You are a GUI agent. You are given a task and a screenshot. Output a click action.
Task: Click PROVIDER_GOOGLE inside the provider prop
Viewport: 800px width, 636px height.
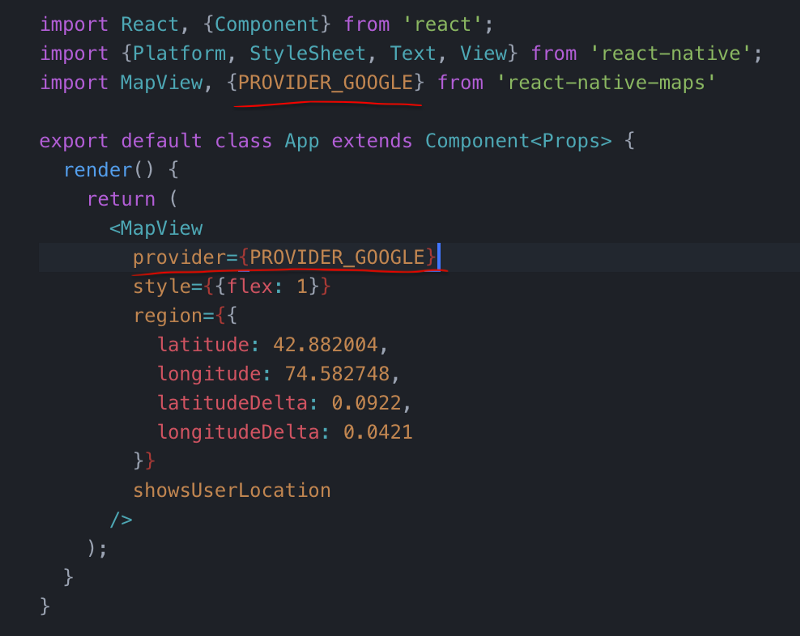[x=337, y=258]
